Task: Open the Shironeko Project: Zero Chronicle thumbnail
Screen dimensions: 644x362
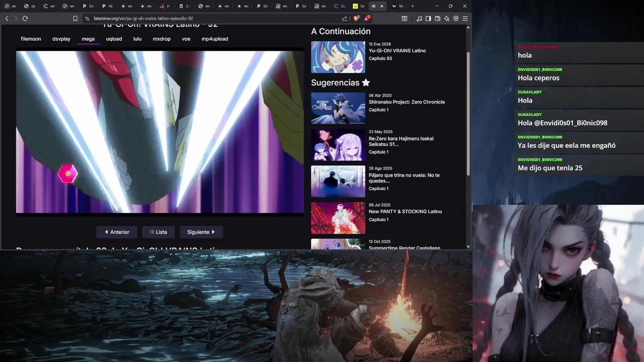Action: click(338, 108)
